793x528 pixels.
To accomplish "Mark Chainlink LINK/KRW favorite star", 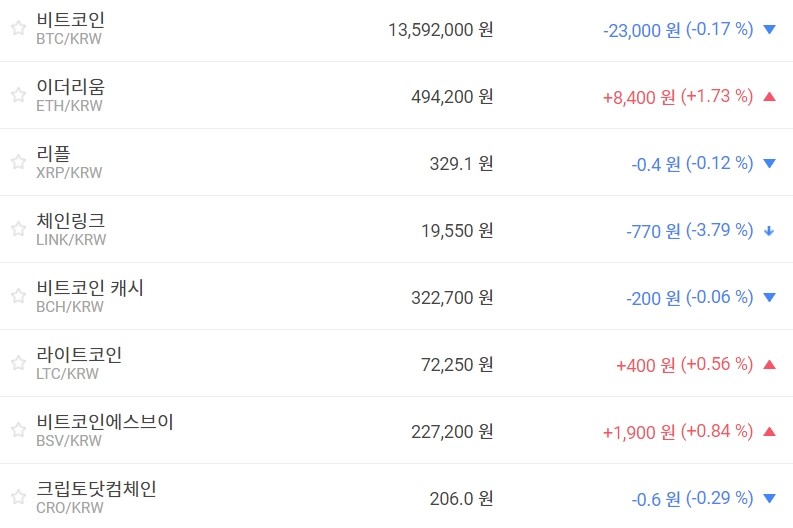I will 18,229.
